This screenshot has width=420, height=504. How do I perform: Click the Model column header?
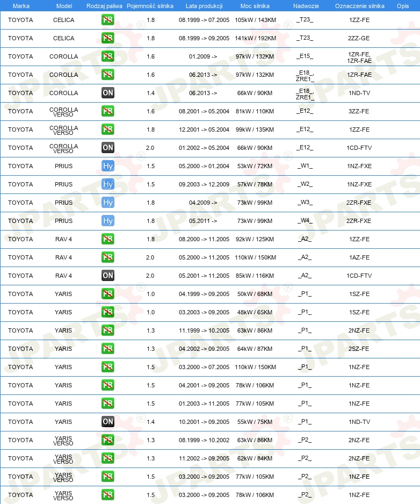click(64, 6)
